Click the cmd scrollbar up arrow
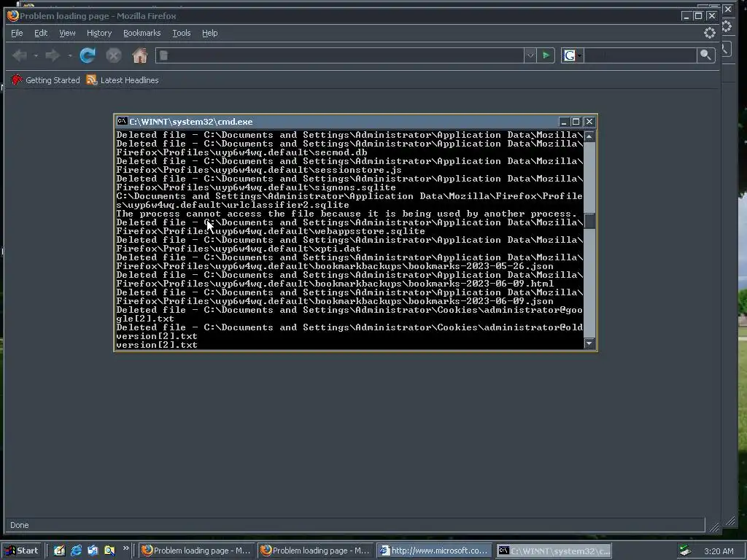Image resolution: width=747 pixels, height=560 pixels. point(589,136)
